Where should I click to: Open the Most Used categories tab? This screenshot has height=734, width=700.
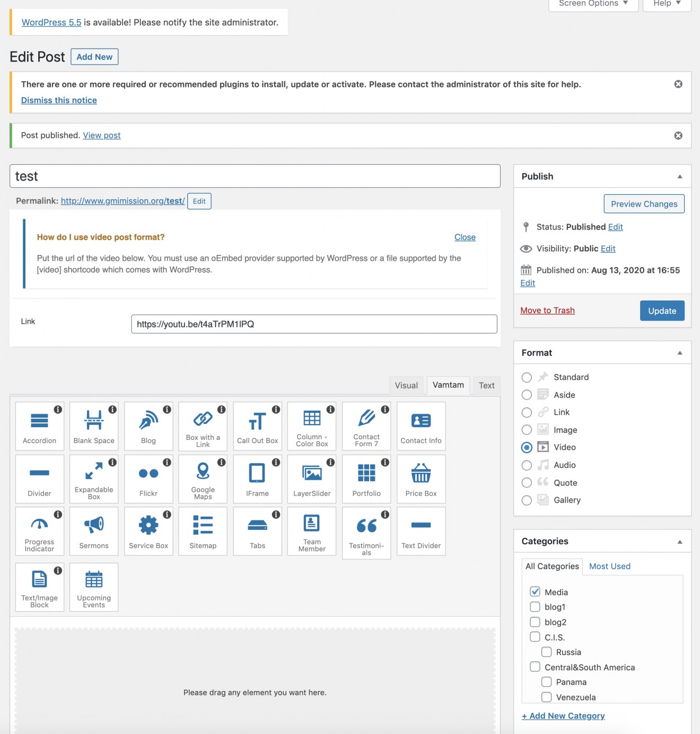point(609,566)
